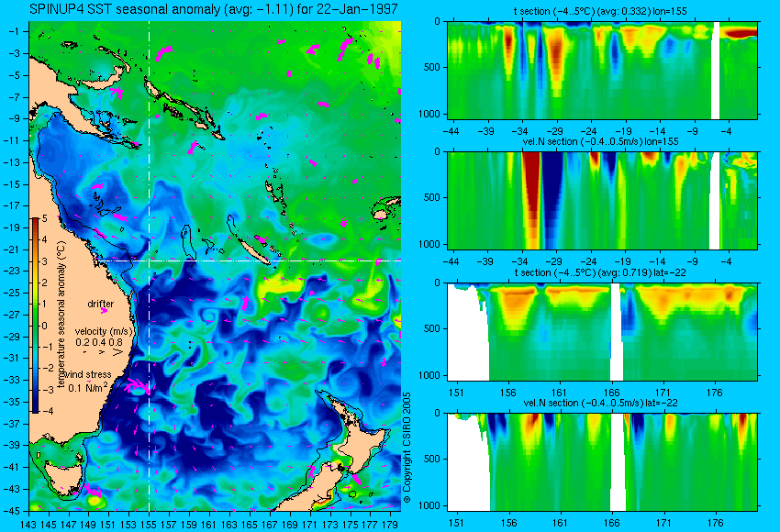
Task: Click latitude tick -35 on the main map axis
Action: click(14, 402)
